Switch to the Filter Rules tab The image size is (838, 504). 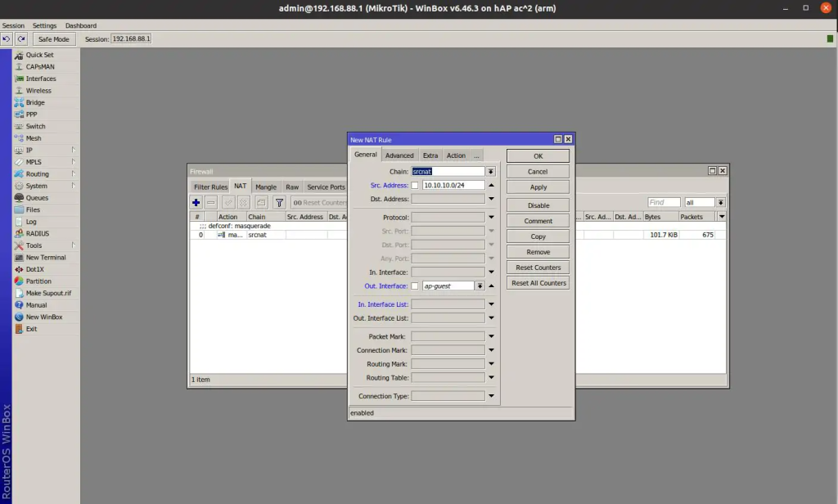click(x=210, y=187)
